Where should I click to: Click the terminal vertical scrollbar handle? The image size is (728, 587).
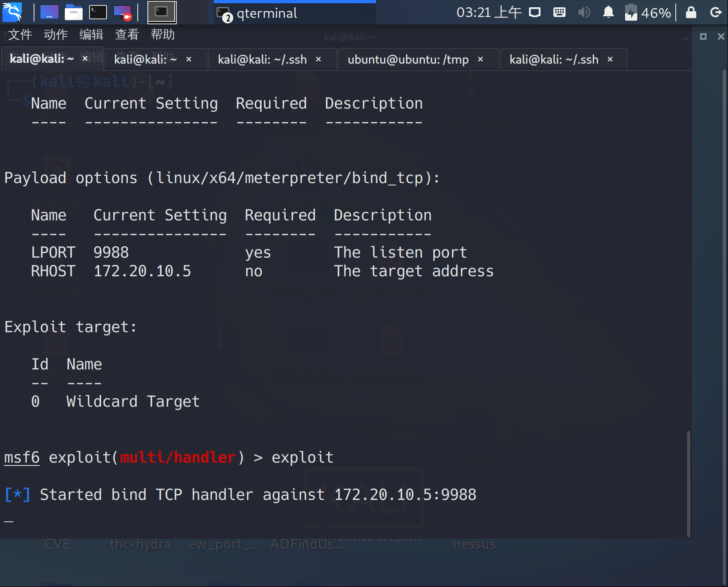pos(688,484)
